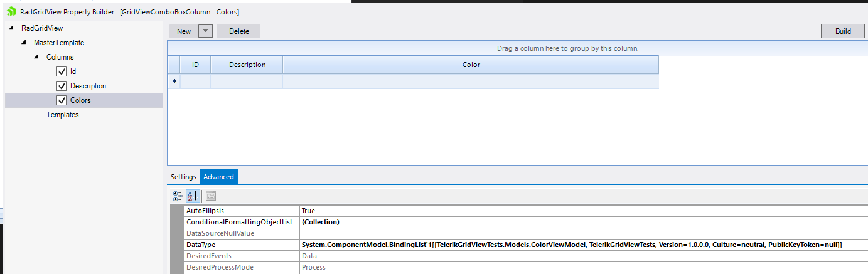Click the New button

(184, 31)
